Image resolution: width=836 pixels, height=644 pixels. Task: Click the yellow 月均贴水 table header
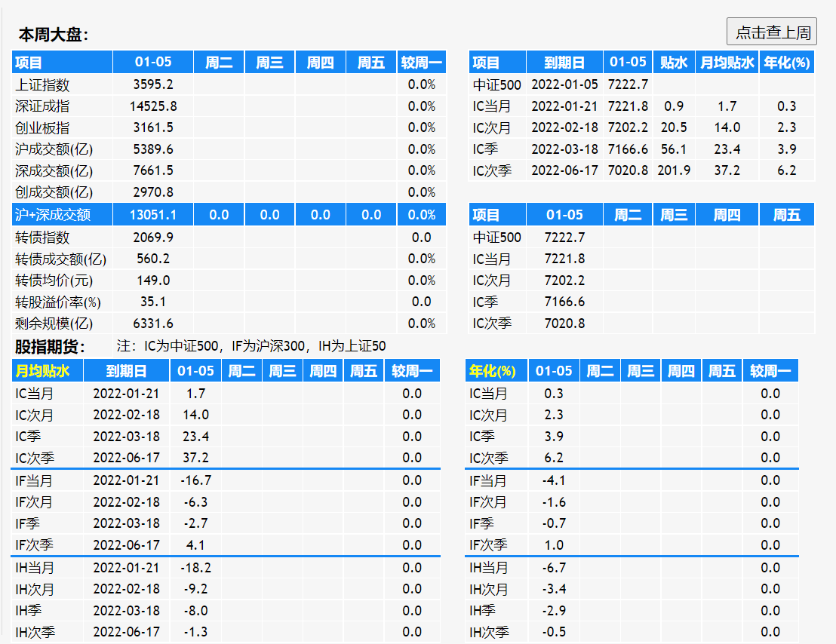click(43, 371)
